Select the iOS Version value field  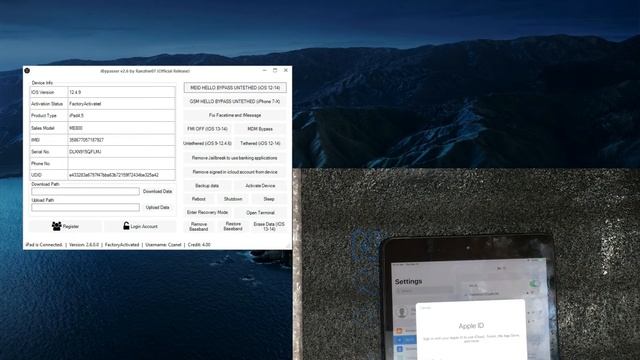[121, 92]
